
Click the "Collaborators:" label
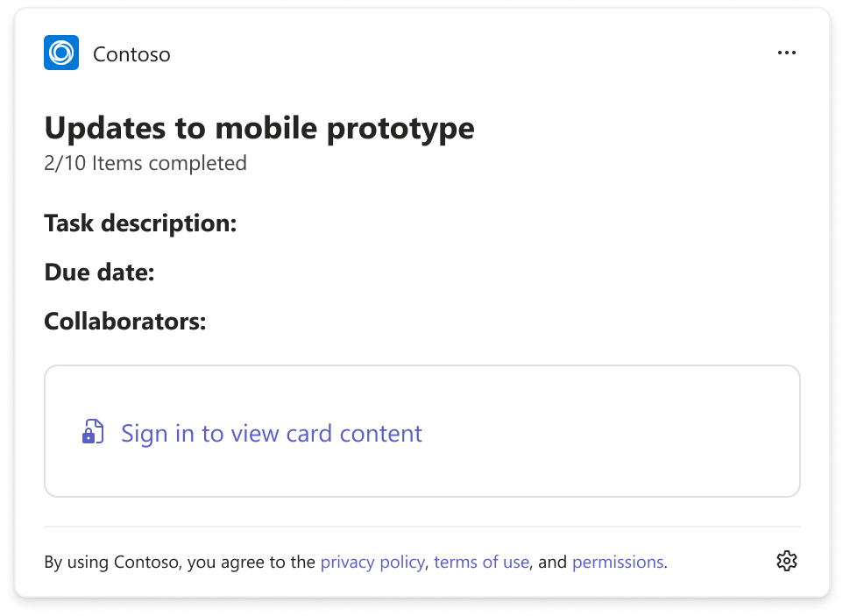point(125,321)
